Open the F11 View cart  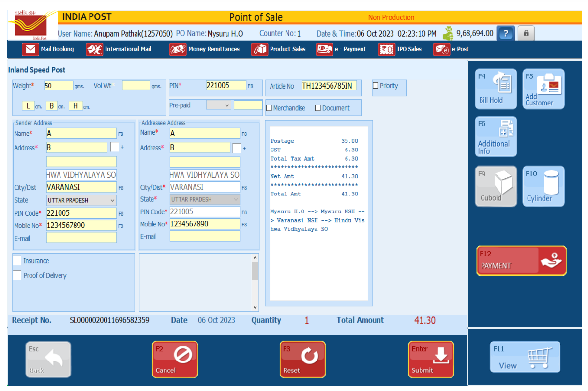pyautogui.click(x=525, y=357)
